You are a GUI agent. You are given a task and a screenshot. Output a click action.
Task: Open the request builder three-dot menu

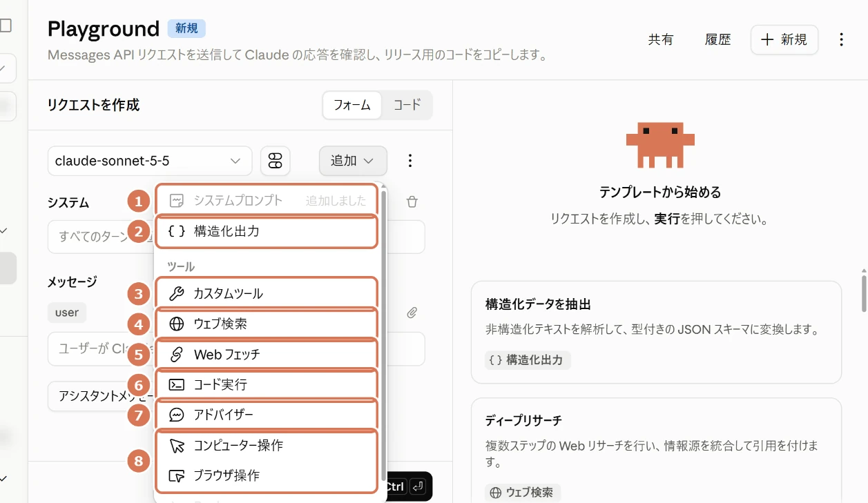410,161
